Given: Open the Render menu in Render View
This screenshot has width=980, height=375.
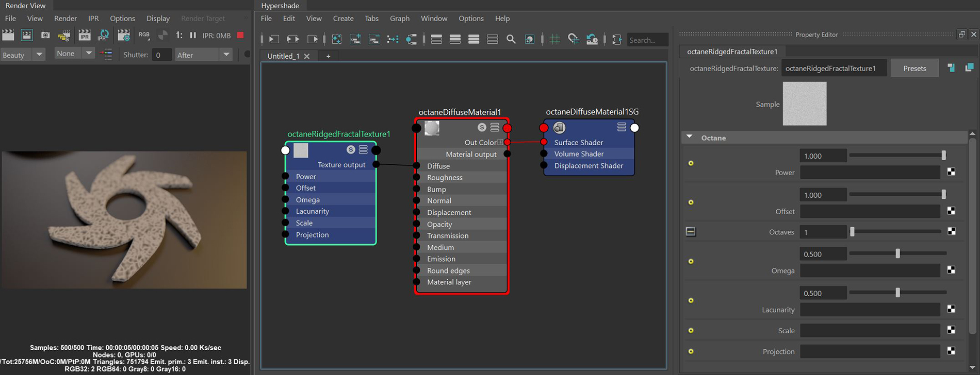Looking at the screenshot, I should click(x=66, y=19).
